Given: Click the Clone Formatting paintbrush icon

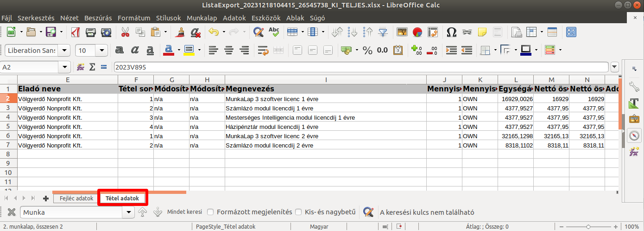Looking at the screenshot, I should tap(180, 32).
